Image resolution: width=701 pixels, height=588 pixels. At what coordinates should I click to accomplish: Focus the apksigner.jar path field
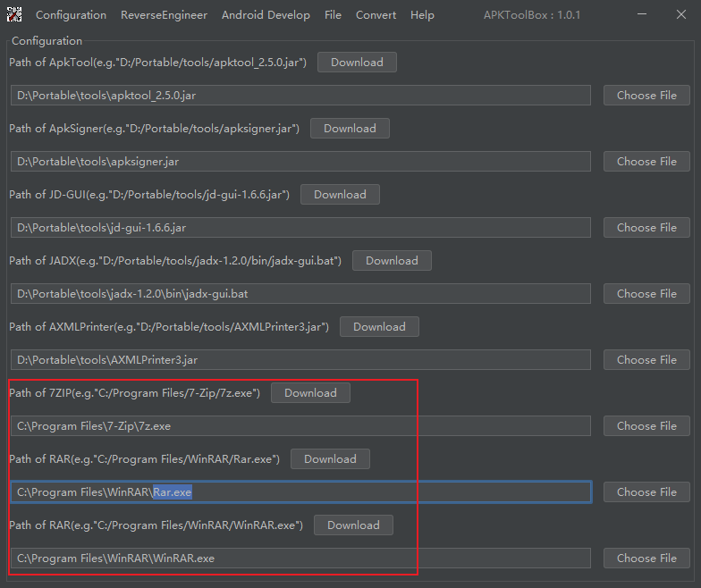tap(300, 161)
